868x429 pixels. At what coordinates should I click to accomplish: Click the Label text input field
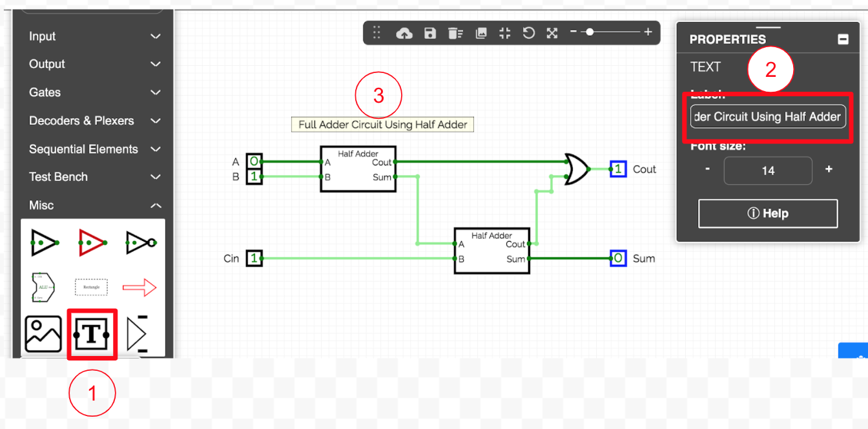[768, 117]
